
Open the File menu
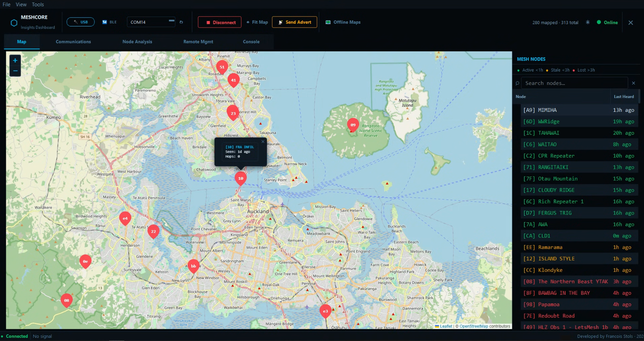click(x=7, y=4)
